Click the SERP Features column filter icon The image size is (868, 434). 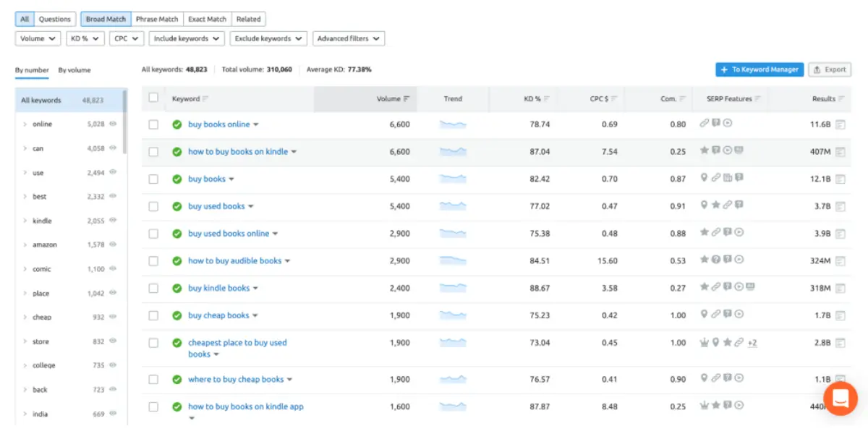[758, 99]
